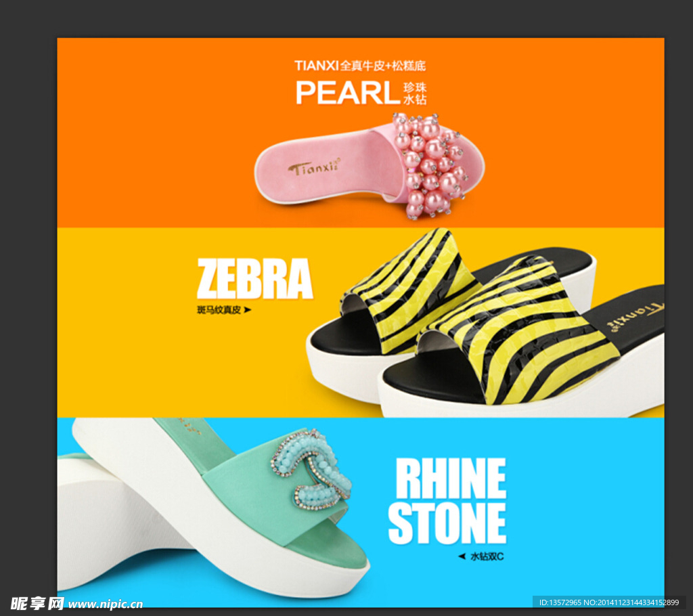Click the TIANXI全真牛皮+松糕底 tagline
This screenshot has height=616, width=693.
point(360,66)
